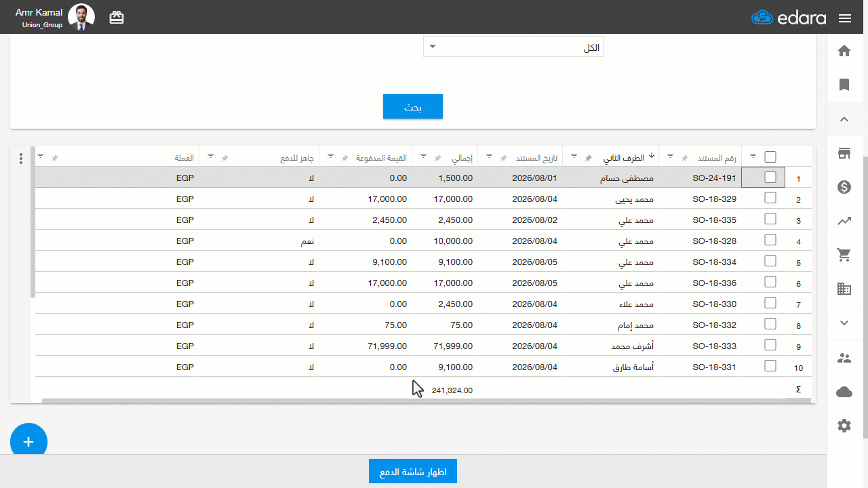Check the row for SO-18-334
The width and height of the screenshot is (868, 488).
(x=770, y=261)
